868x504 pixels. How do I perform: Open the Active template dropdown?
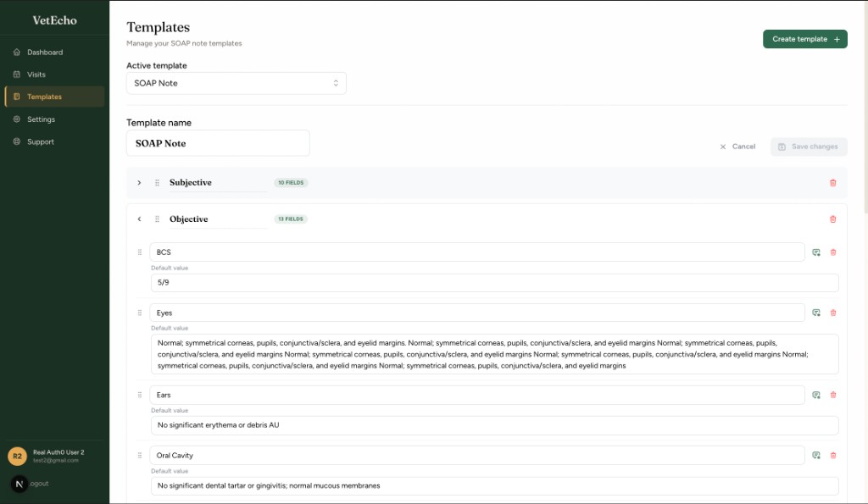tap(233, 83)
